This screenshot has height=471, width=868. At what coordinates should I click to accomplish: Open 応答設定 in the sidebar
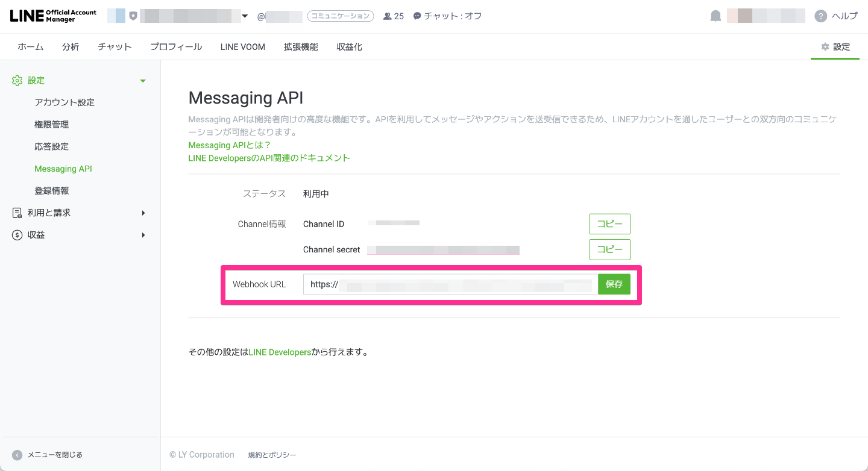(x=52, y=146)
